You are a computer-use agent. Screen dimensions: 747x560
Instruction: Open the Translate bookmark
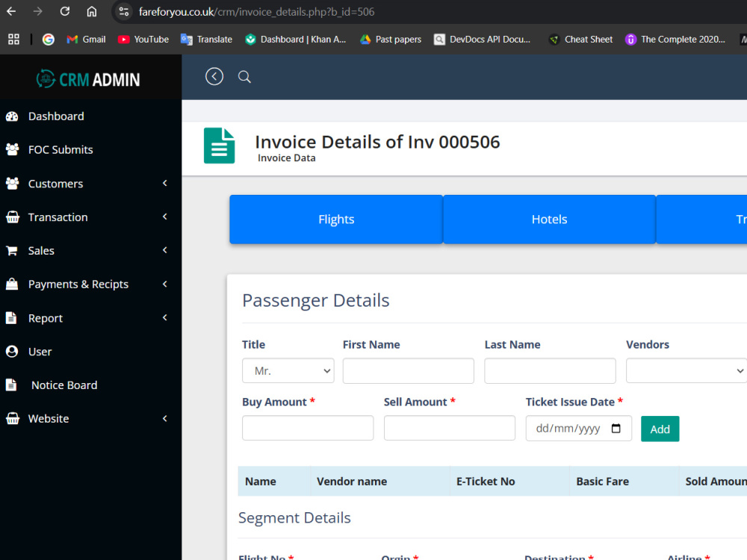pyautogui.click(x=206, y=40)
